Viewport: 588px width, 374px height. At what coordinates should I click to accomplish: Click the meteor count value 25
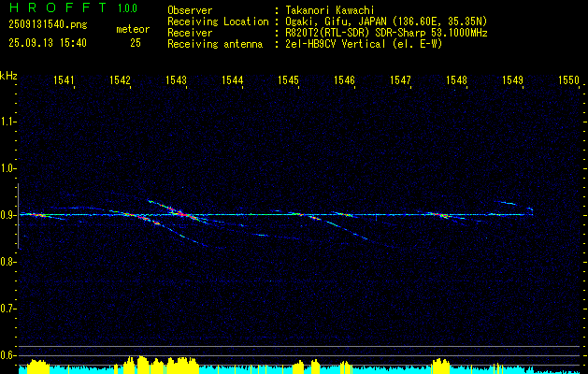point(136,43)
